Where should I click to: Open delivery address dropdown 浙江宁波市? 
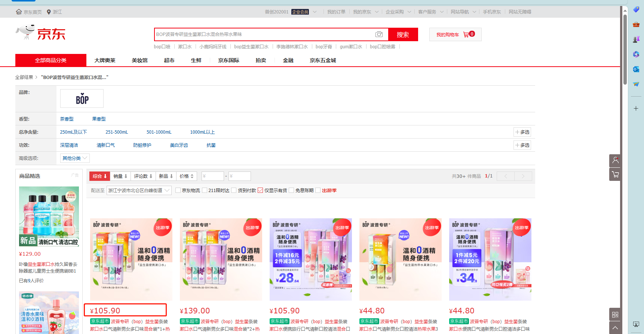[x=139, y=191]
